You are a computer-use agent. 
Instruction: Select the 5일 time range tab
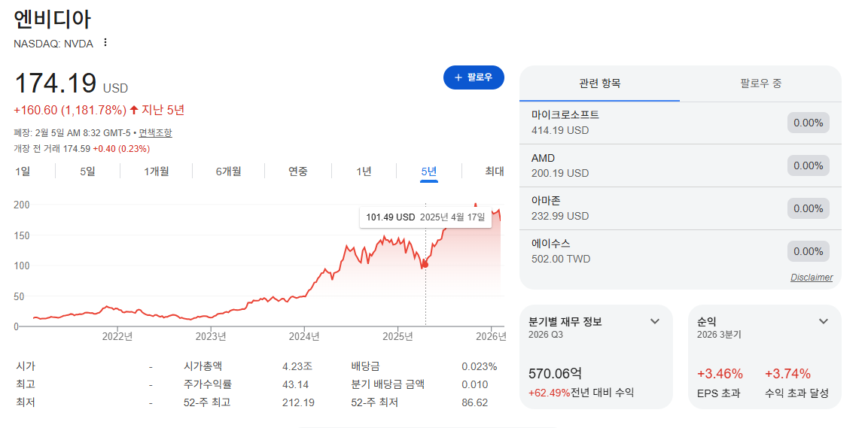pyautogui.click(x=87, y=172)
